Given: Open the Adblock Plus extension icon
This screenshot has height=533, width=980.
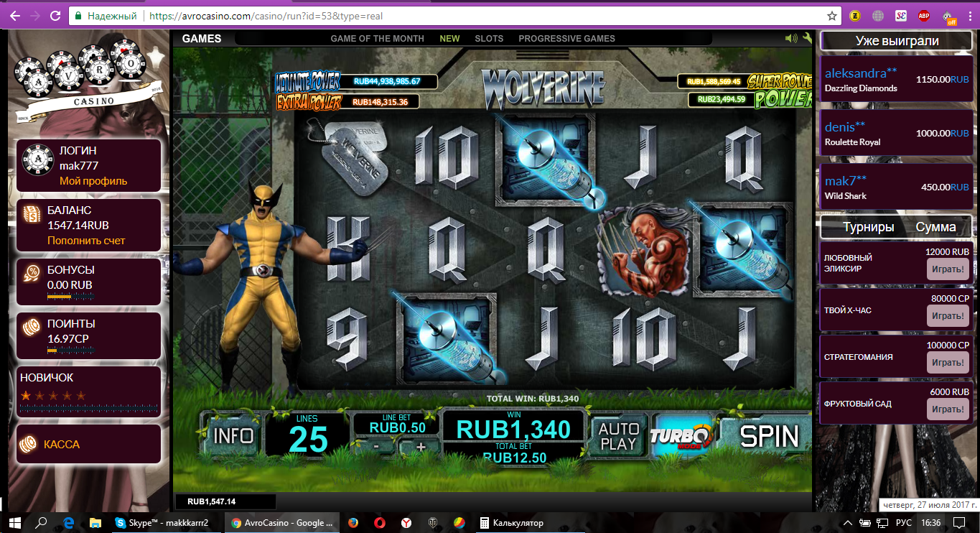Looking at the screenshot, I should tap(923, 15).
